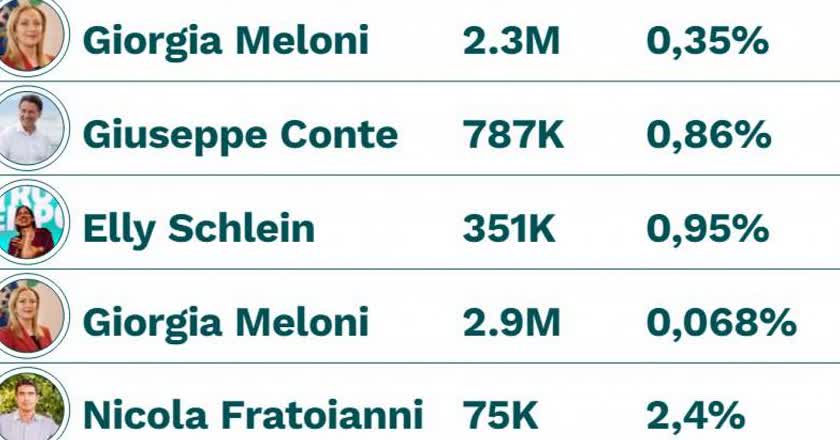The width and height of the screenshot is (840, 440).
Task: Select the profile picture beside Nicola Fratoianni
Action: coord(30,410)
